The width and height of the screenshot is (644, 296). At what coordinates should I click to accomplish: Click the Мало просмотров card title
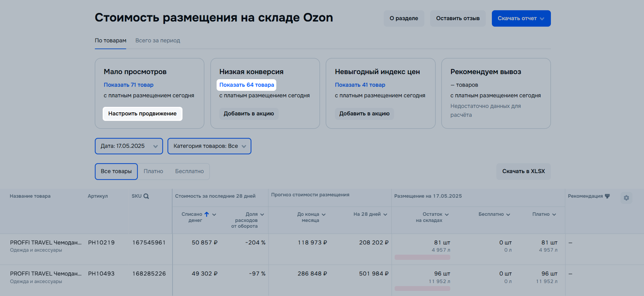tap(135, 72)
